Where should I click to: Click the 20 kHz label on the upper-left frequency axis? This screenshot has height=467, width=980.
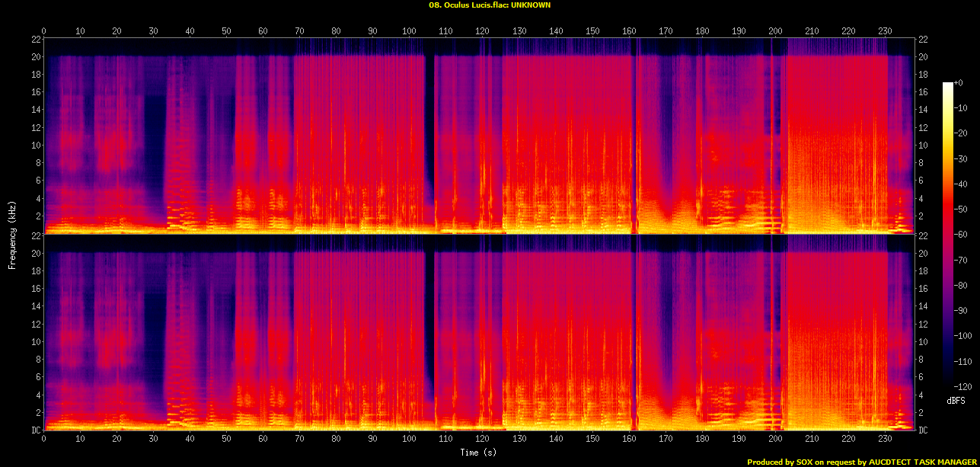point(36,57)
